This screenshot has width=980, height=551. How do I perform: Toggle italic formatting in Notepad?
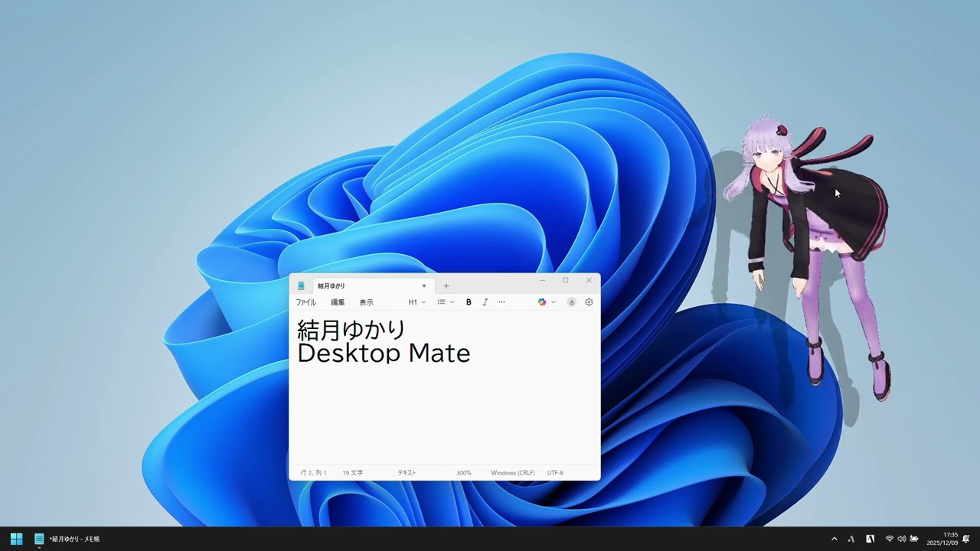(485, 302)
